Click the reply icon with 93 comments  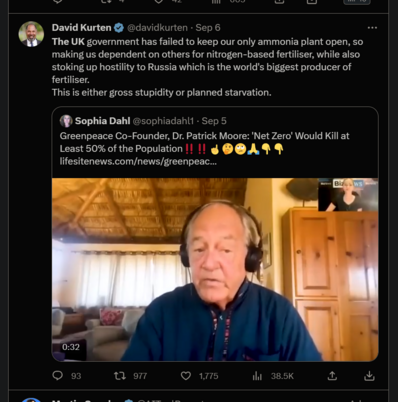click(x=58, y=376)
